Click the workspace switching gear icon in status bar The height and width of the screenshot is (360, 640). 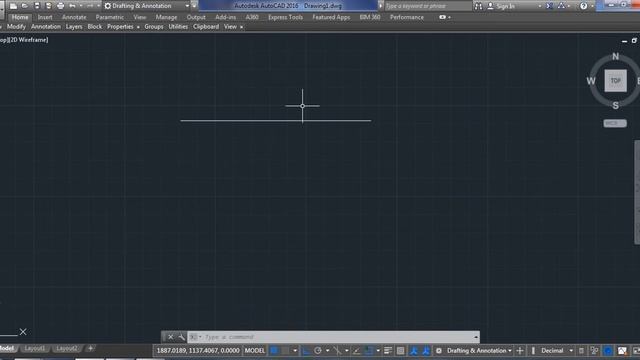pyautogui.click(x=439, y=351)
